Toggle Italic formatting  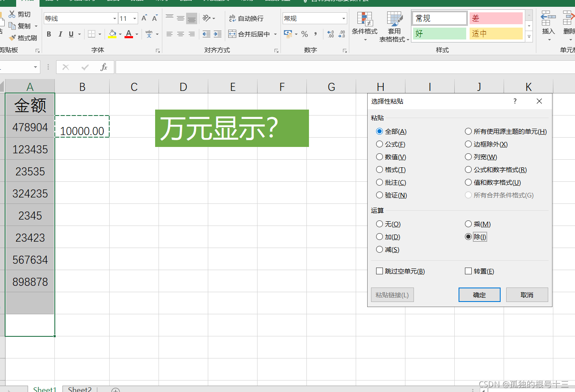pos(60,34)
